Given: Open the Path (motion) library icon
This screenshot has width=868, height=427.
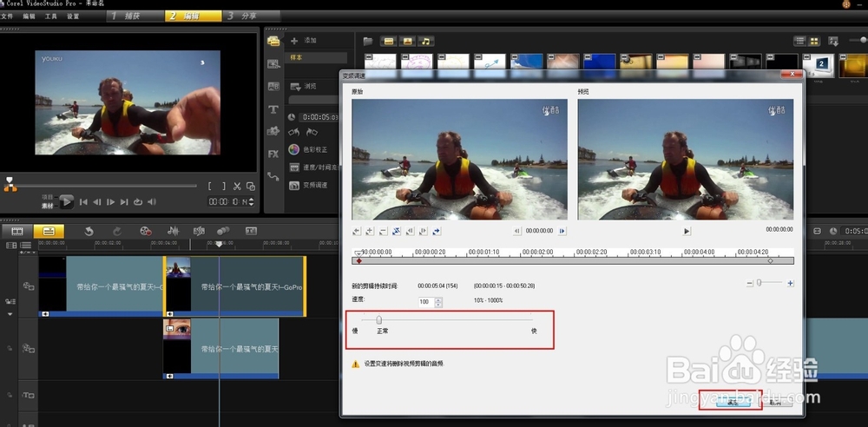Looking at the screenshot, I should click(273, 176).
